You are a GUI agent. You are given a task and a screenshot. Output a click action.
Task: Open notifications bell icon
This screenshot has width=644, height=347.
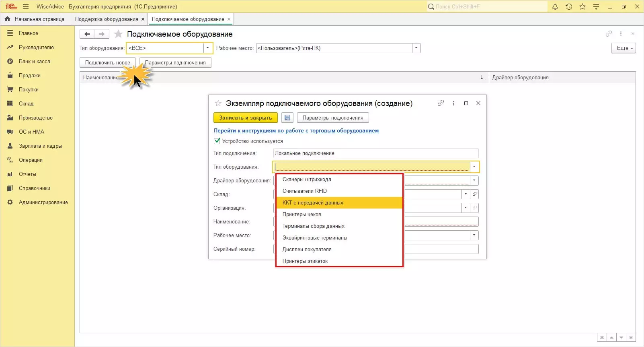555,6
